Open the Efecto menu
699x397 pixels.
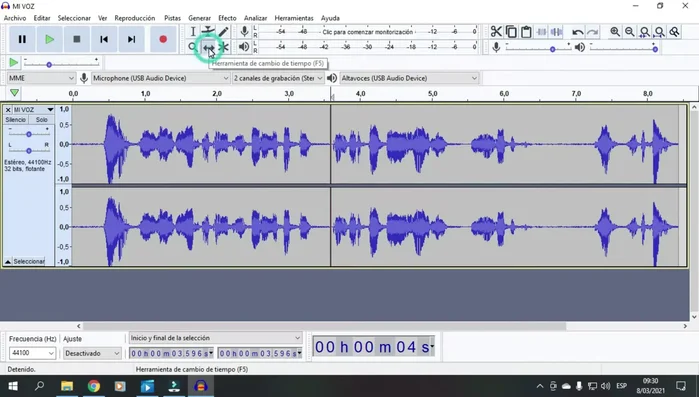pyautogui.click(x=227, y=18)
